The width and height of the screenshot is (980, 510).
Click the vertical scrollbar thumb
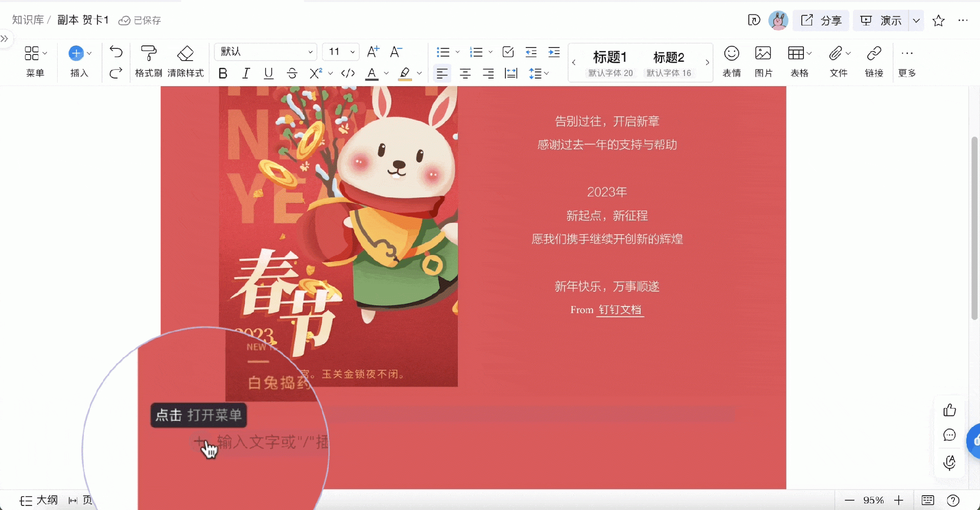(x=974, y=228)
